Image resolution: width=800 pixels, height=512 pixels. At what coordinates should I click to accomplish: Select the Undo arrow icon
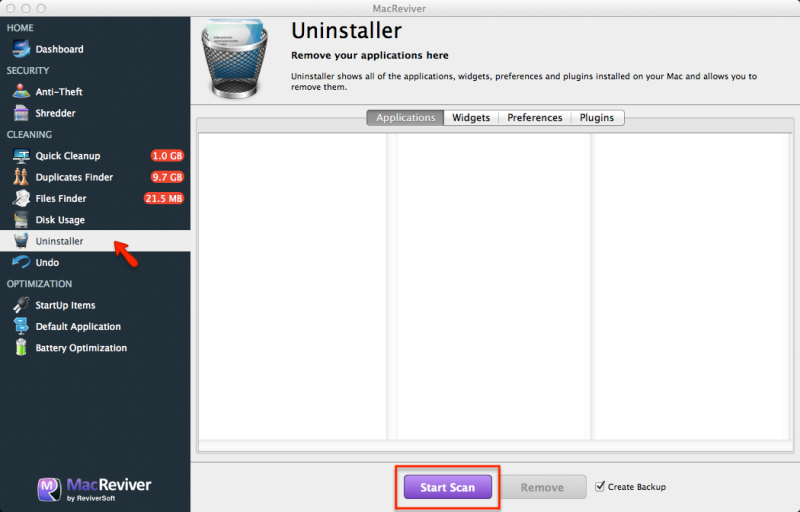coord(21,262)
